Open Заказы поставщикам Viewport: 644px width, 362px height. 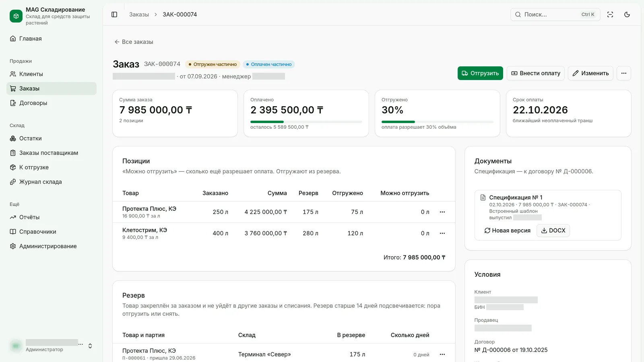click(x=52, y=153)
